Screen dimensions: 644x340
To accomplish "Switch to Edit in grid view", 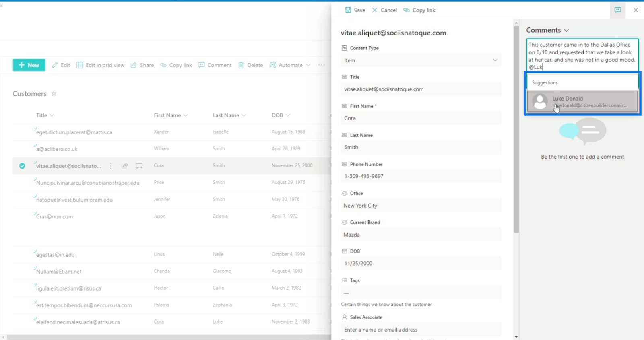I will click(101, 65).
